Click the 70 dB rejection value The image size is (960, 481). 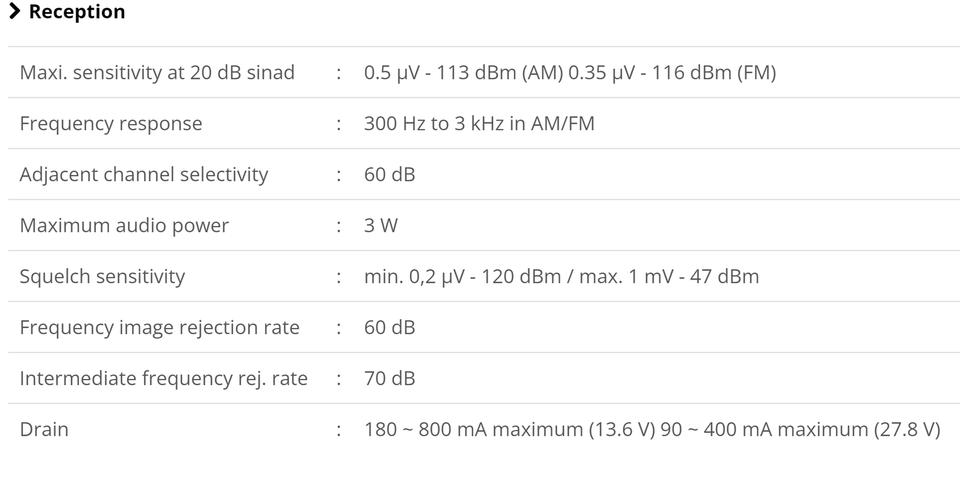tap(390, 379)
